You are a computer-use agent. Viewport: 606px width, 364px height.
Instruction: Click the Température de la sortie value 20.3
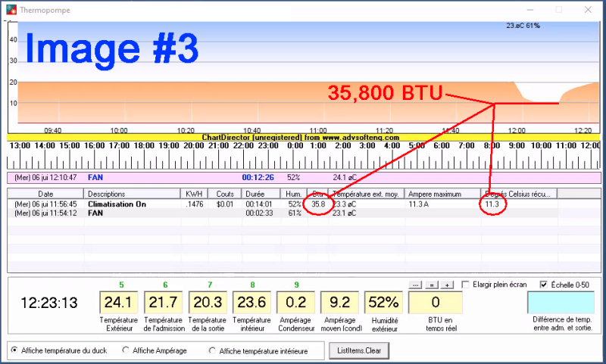208,302
